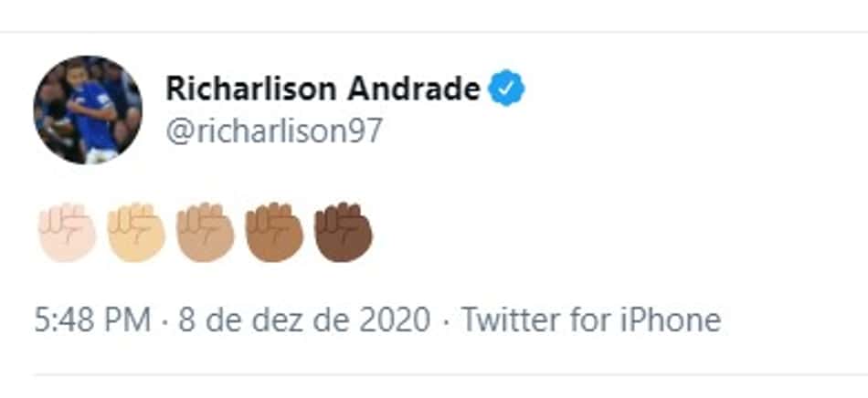Click the lightest skin tone fist emoji
Screen dimensions: 868x398
[x=68, y=232]
